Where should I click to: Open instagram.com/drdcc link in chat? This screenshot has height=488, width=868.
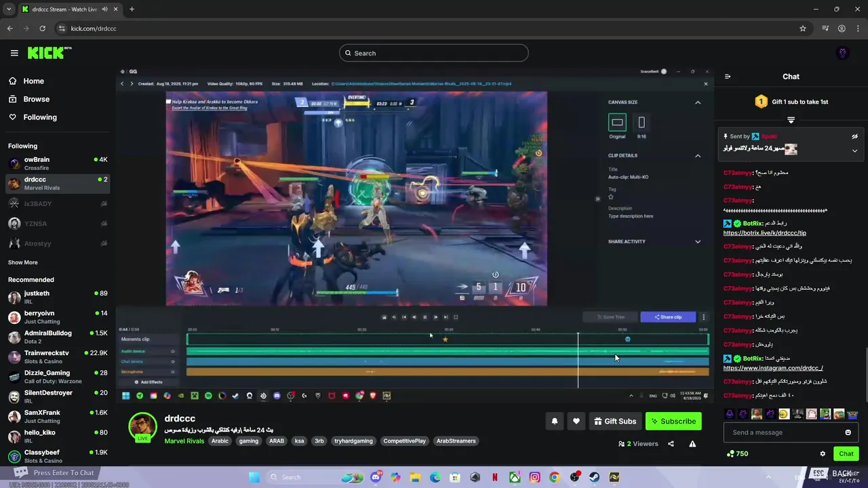click(773, 368)
